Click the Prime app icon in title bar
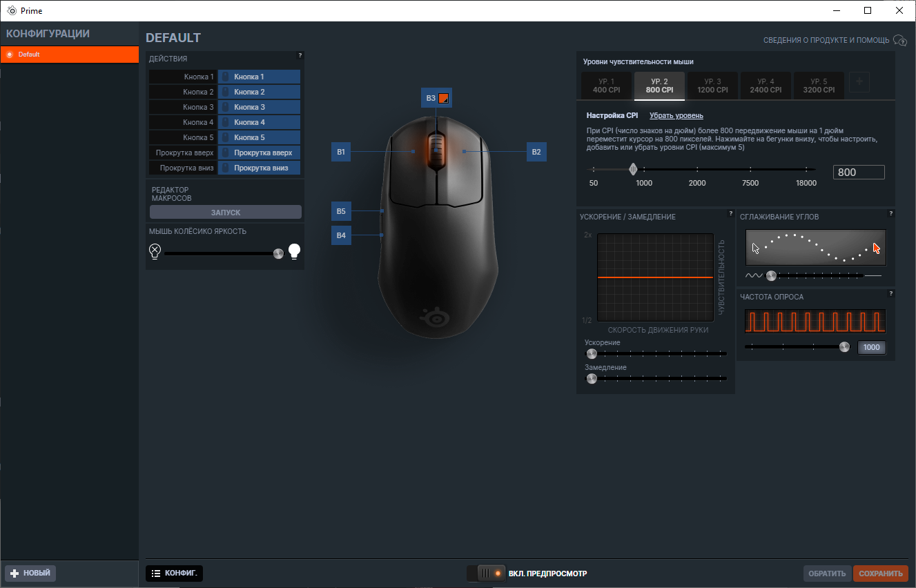Image resolution: width=916 pixels, height=588 pixels. pyautogui.click(x=11, y=10)
